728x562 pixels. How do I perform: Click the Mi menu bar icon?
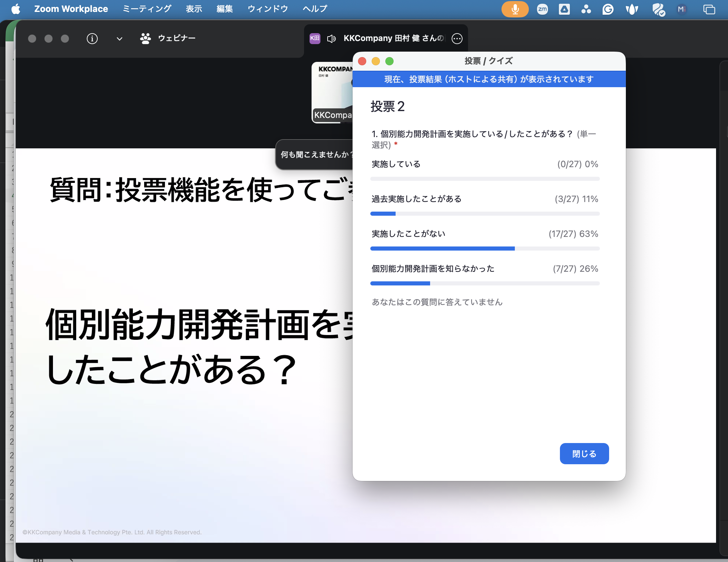(682, 9)
